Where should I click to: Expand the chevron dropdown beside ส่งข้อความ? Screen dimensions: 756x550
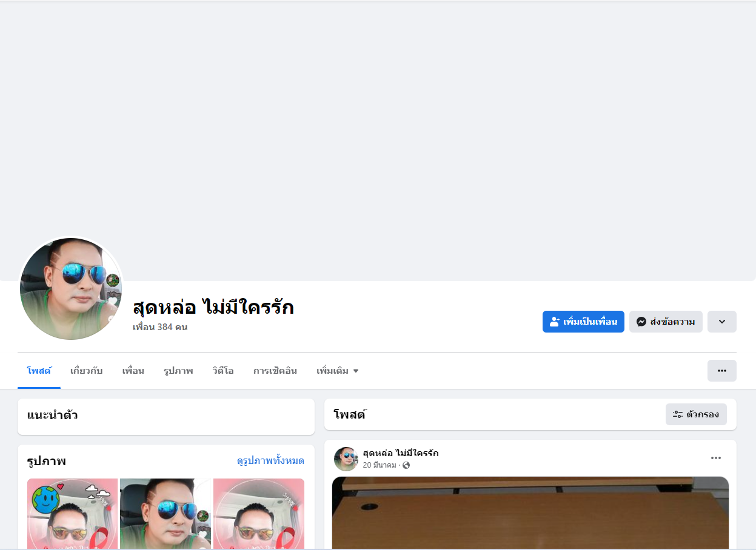pos(722,322)
